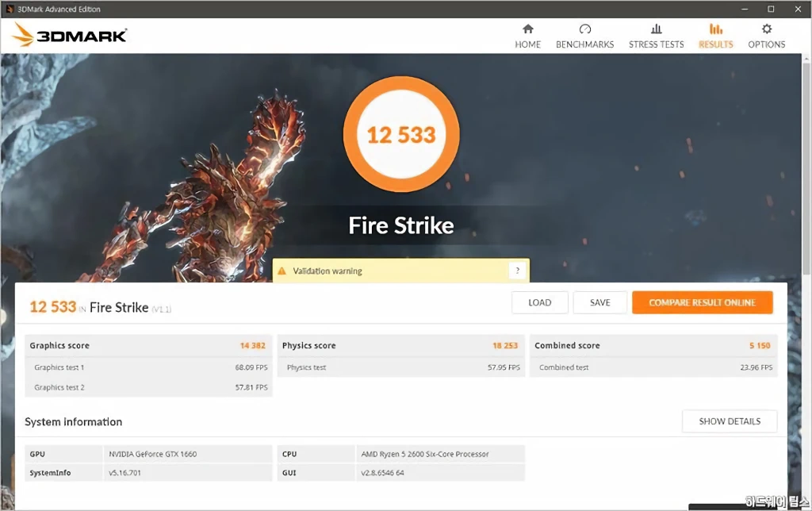Click the 3DMark logo
The width and height of the screenshot is (812, 511).
70,35
